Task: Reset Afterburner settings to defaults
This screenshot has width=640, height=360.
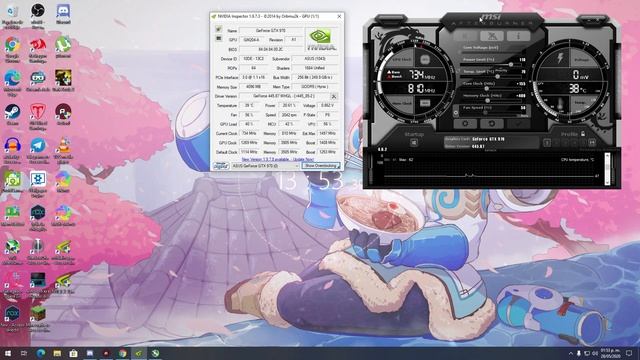Action: click(491, 123)
